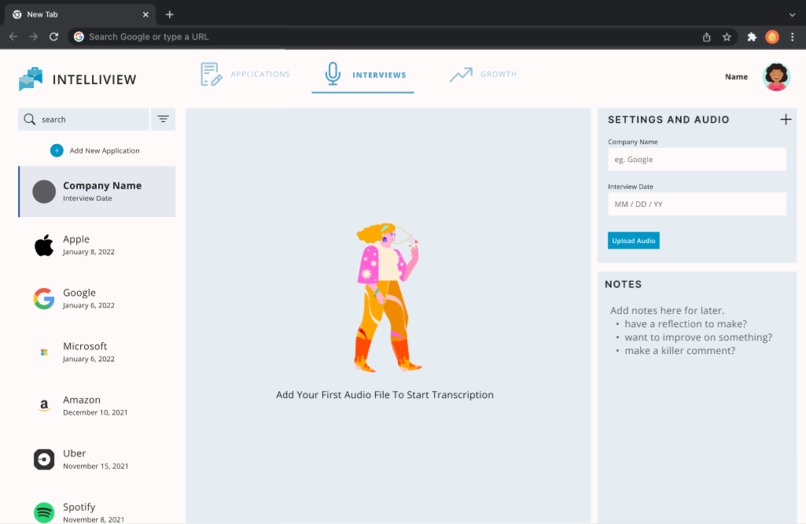Focus the sidebar search field
This screenshot has width=806, height=524.
[83, 119]
